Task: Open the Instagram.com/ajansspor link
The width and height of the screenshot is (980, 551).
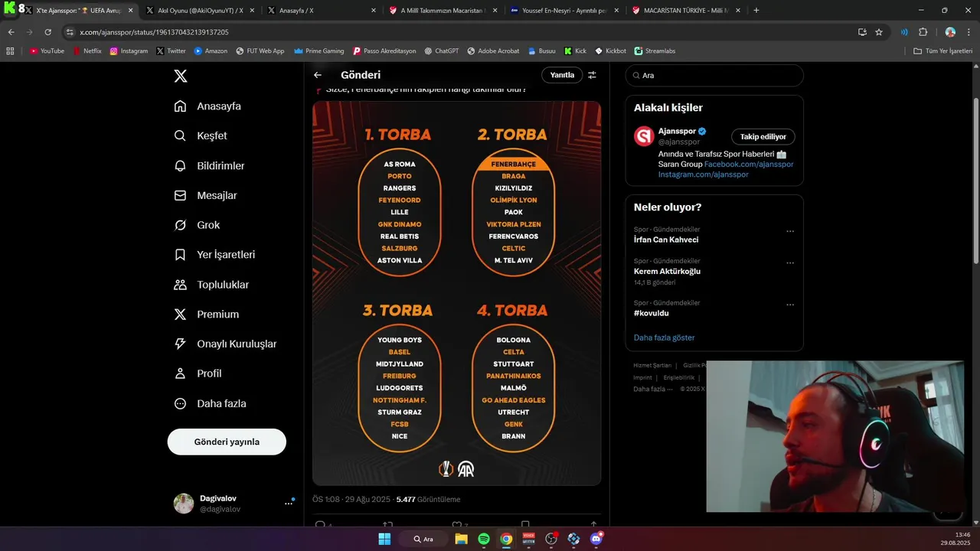Action: [704, 174]
